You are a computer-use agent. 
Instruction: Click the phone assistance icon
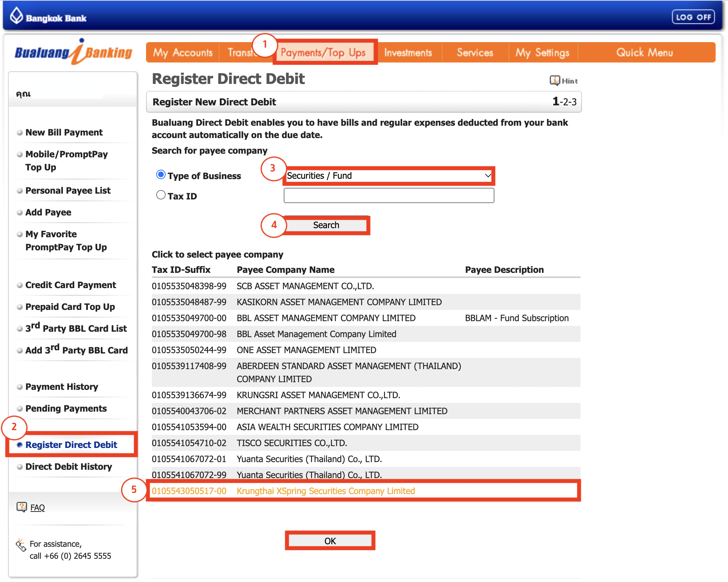pos(21,545)
